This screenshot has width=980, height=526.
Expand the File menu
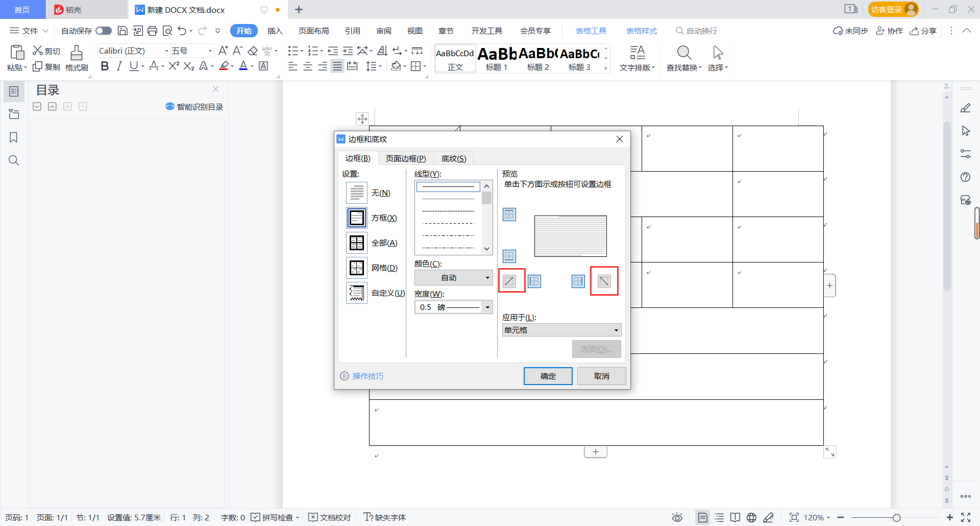(30, 31)
